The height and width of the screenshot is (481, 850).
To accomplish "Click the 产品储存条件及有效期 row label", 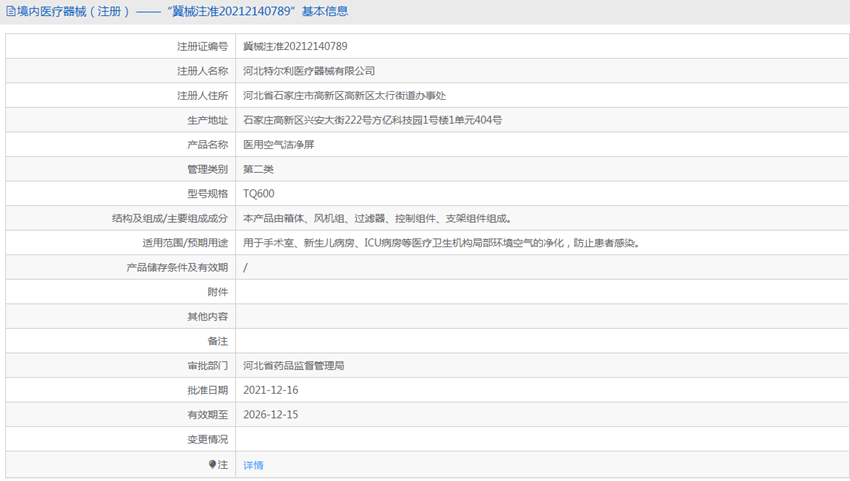I will pos(177,268).
